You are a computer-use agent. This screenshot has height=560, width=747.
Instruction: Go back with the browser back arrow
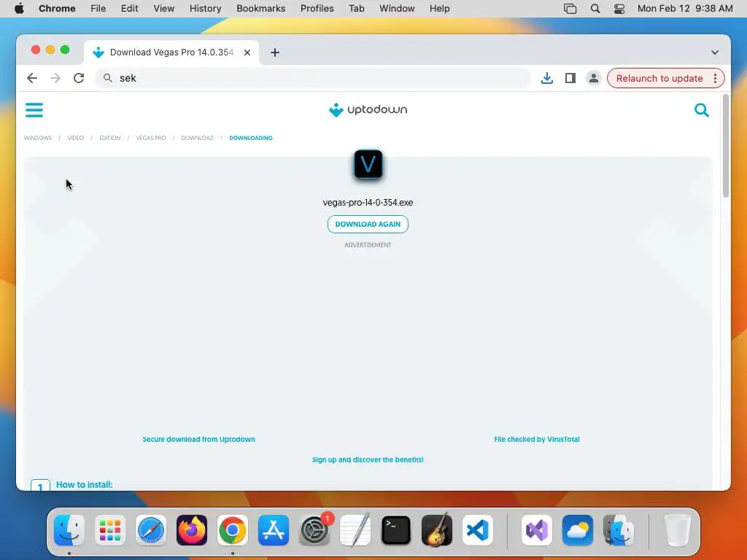tap(32, 78)
